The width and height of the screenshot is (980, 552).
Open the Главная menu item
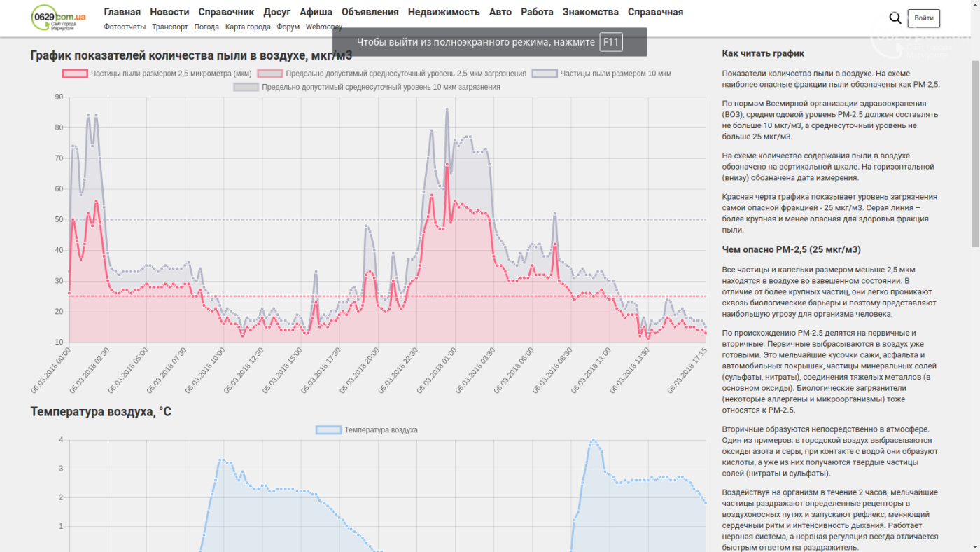[x=122, y=12]
